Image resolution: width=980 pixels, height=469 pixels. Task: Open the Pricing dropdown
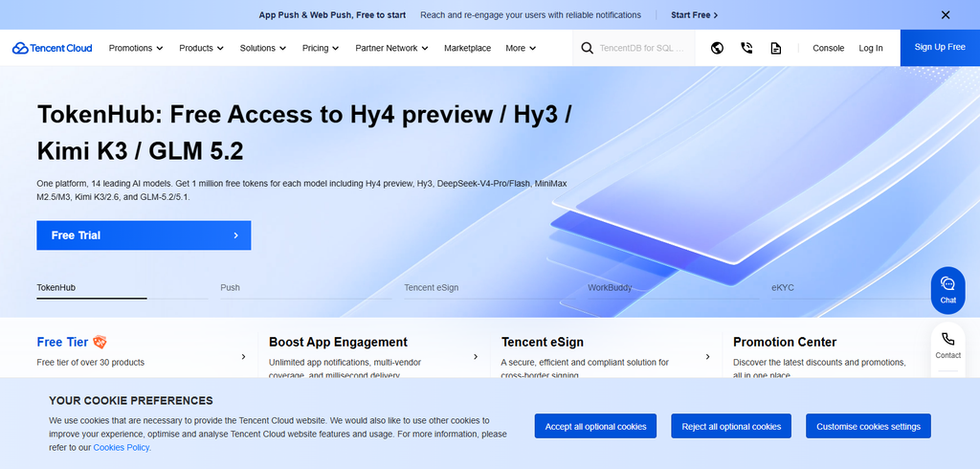tap(321, 48)
